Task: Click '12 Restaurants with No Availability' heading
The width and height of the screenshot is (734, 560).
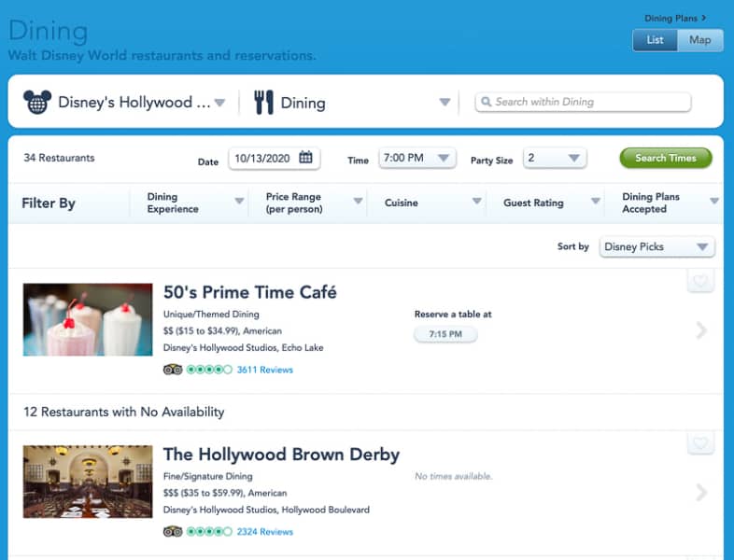Action: [x=123, y=412]
